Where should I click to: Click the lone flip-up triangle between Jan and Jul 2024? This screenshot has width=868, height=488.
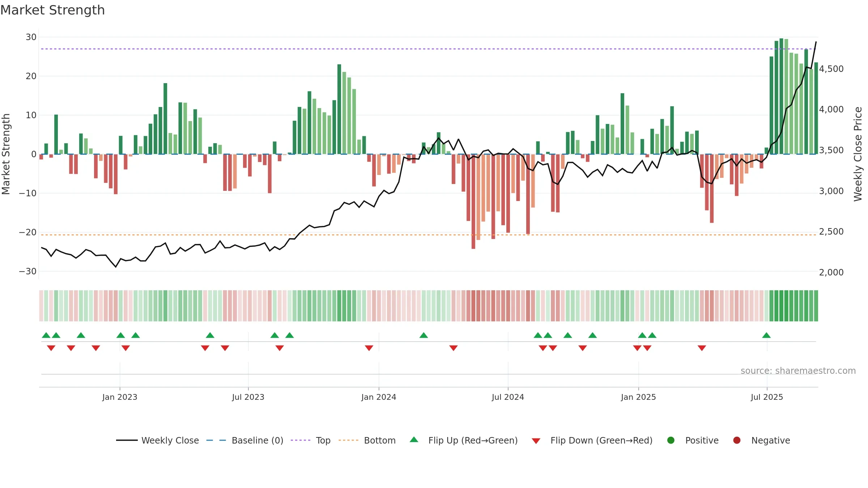click(x=424, y=335)
